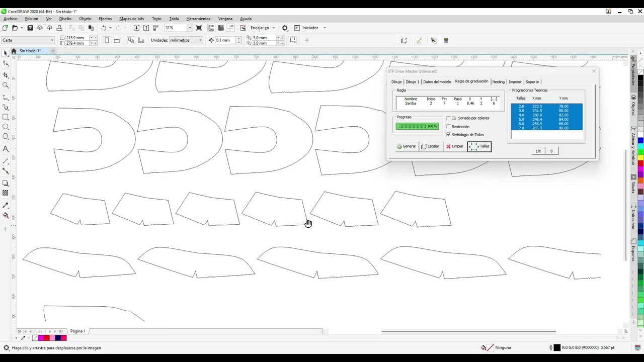Viewport: 644px width, 362px height.
Task: Create a new document from toolbar
Action: (x=6, y=28)
